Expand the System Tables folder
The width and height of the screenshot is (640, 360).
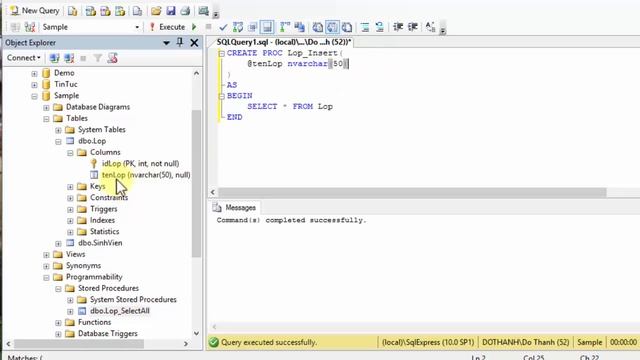pyautogui.click(x=58, y=130)
